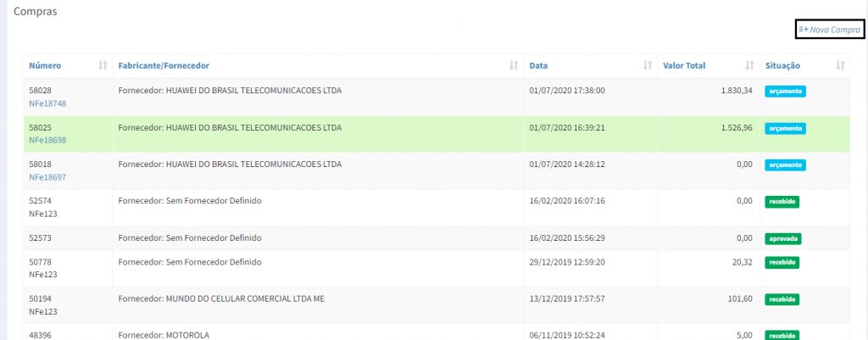
Task: Sort by Fabricante/Fornecedor column arrows icon
Action: pyautogui.click(x=513, y=66)
